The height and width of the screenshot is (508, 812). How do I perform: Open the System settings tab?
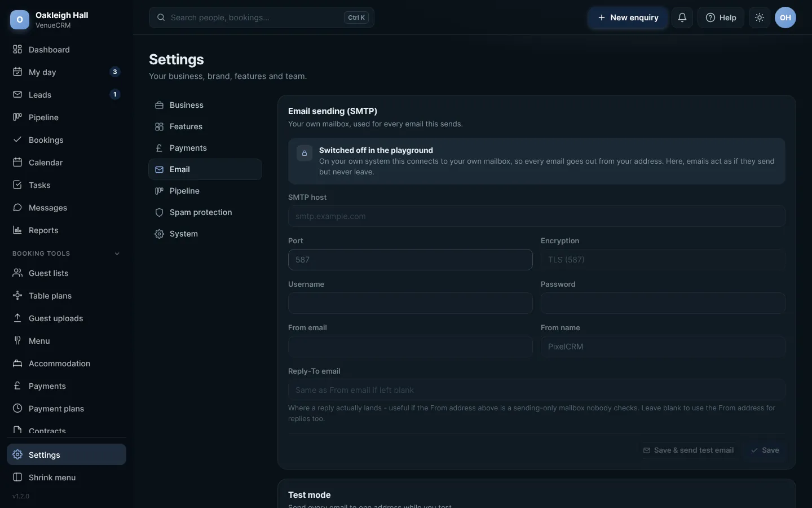click(205, 234)
